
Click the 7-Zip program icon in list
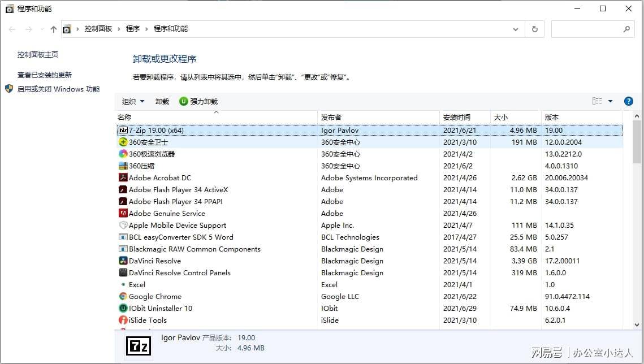(123, 130)
